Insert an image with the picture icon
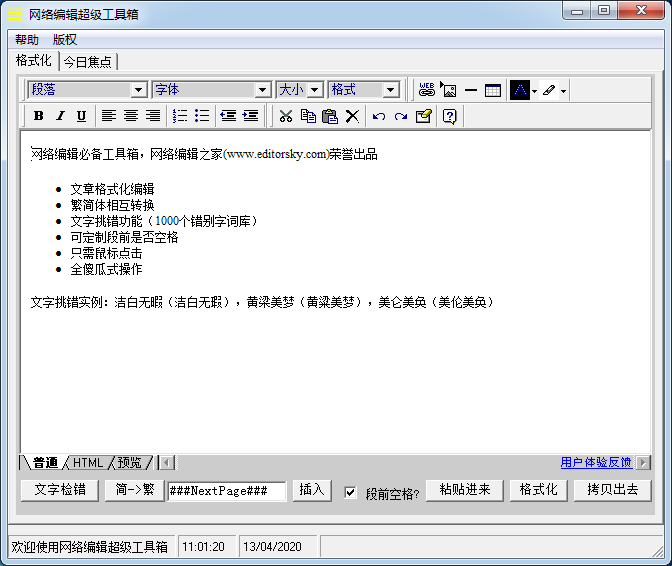Screen dimensions: 672x566 point(449,90)
